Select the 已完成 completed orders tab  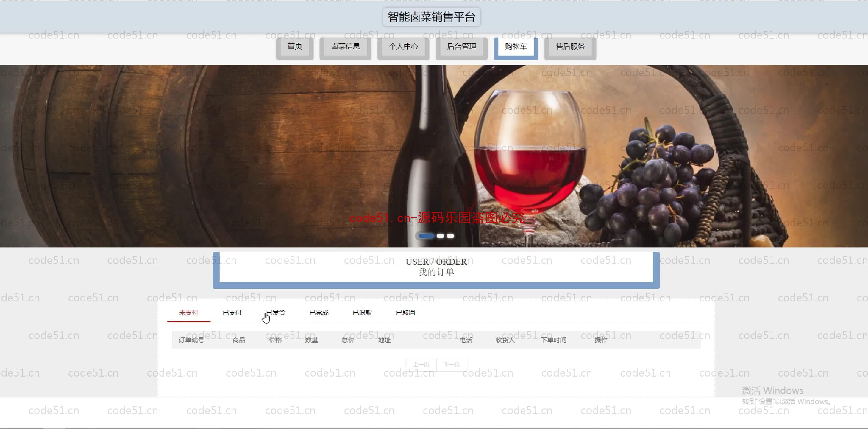(318, 313)
